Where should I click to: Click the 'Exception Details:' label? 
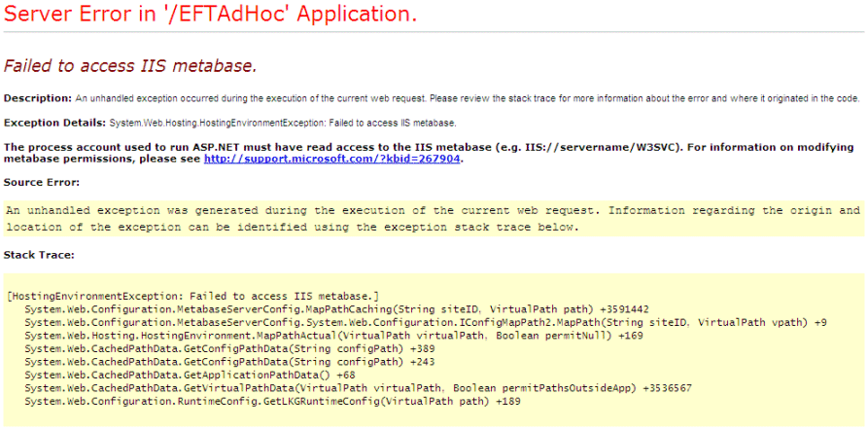(x=54, y=123)
